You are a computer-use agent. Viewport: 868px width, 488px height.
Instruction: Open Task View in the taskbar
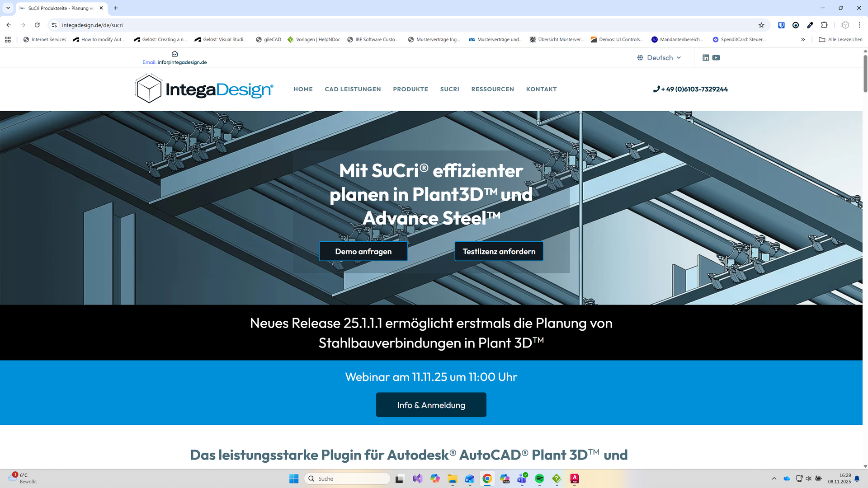coord(399,479)
